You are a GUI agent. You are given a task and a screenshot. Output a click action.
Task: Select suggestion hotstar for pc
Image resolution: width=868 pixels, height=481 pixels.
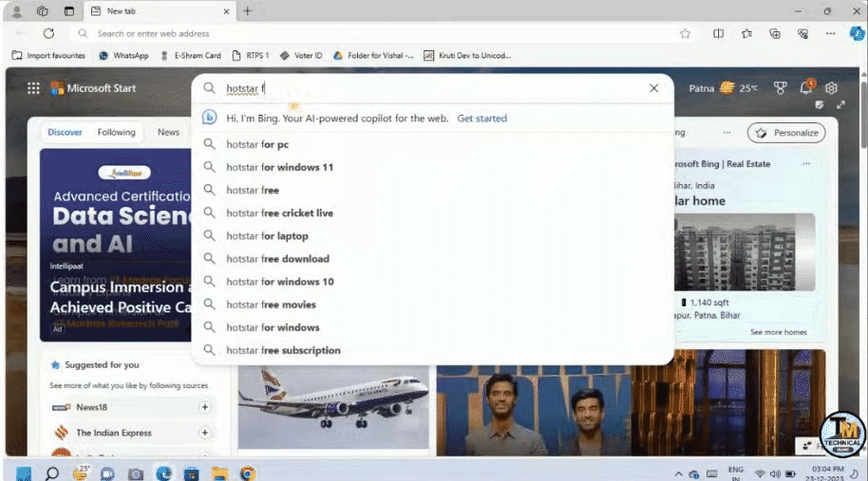pyautogui.click(x=433, y=144)
